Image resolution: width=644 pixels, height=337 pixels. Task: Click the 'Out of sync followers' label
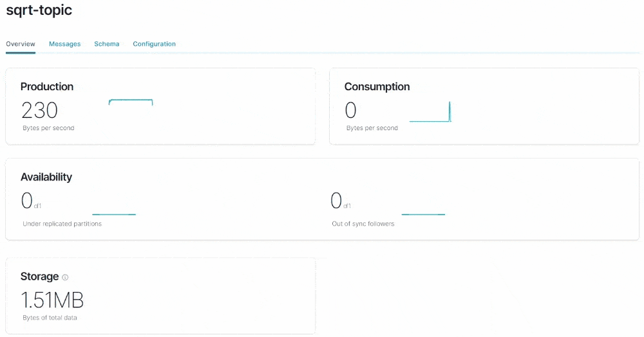point(363,224)
